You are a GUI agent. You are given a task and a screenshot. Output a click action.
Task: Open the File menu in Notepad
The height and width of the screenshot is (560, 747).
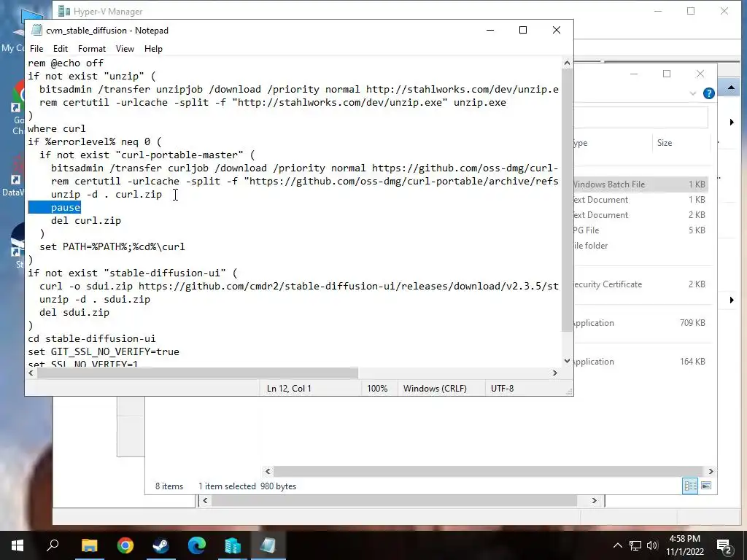tap(36, 49)
